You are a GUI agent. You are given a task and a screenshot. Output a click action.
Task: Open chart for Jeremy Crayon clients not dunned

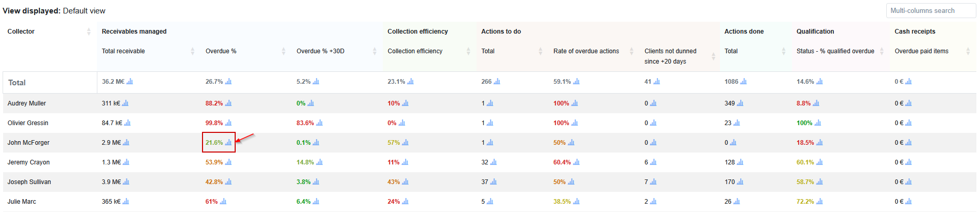click(653, 162)
